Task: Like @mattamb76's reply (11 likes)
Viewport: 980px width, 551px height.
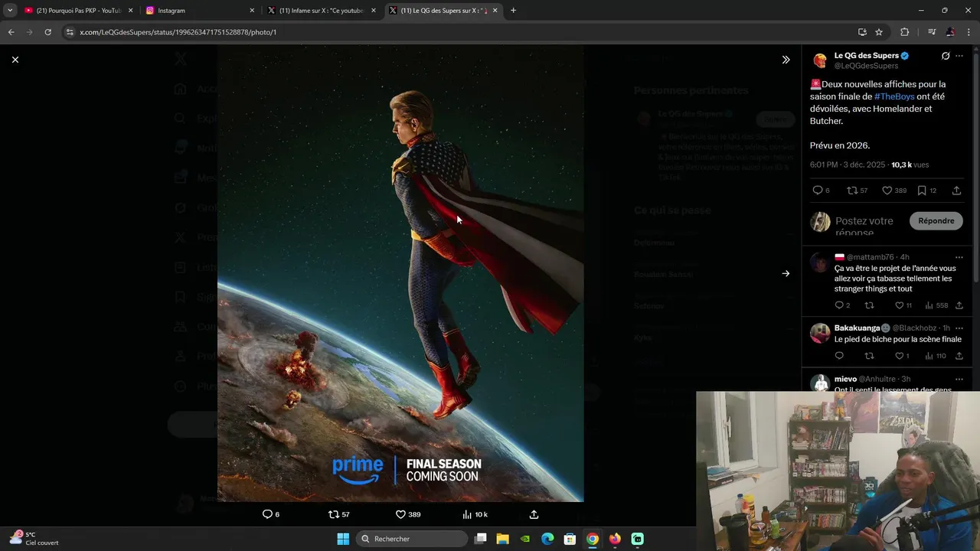Action: click(903, 305)
